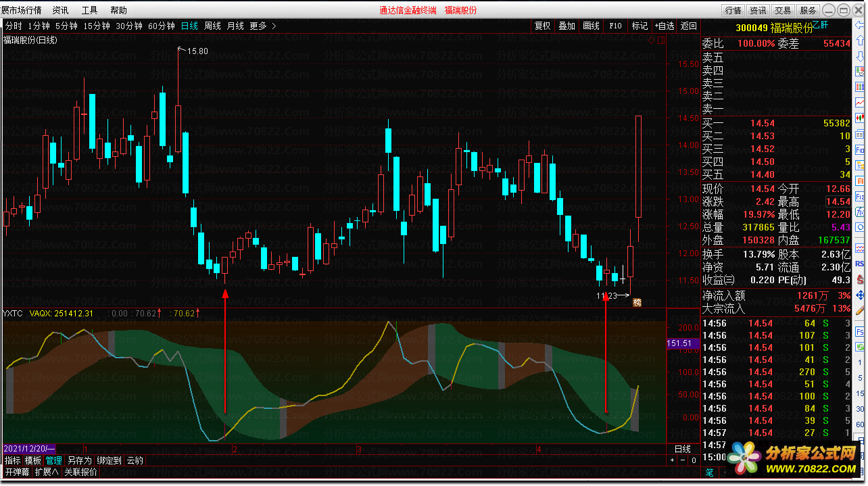Click the 画线 draw line button

pos(591,26)
